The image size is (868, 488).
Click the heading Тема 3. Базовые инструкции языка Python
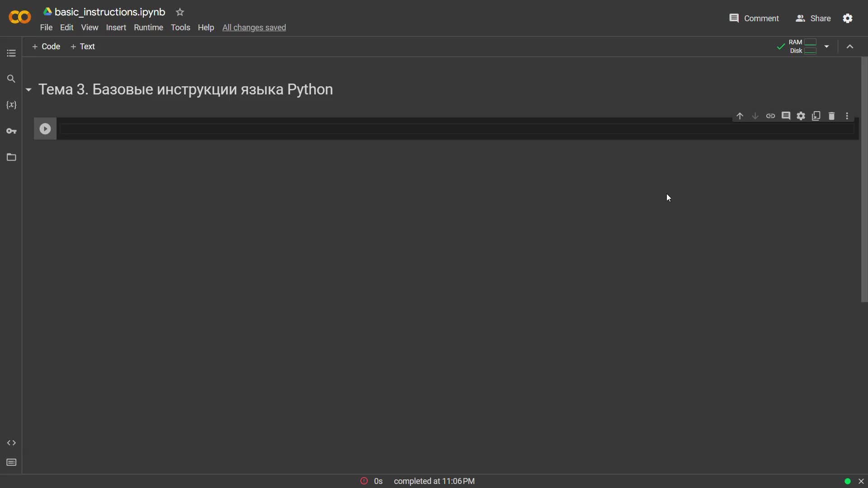(x=186, y=89)
